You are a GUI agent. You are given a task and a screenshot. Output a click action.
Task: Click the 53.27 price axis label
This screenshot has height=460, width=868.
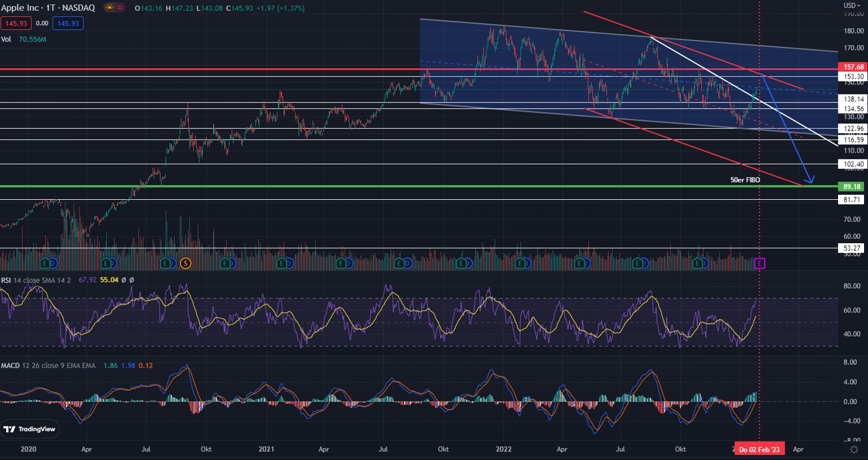click(852, 248)
